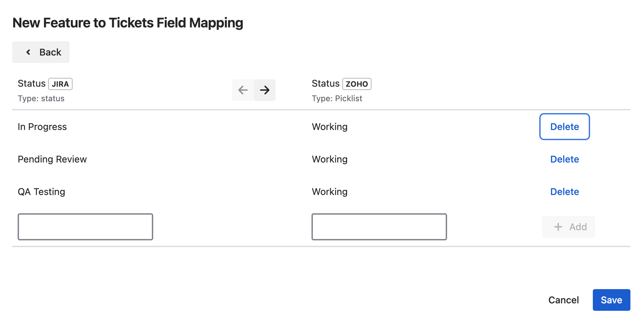This screenshot has width=644, height=325.
Task: Click the ZOHO badge next to Status
Action: point(357,84)
